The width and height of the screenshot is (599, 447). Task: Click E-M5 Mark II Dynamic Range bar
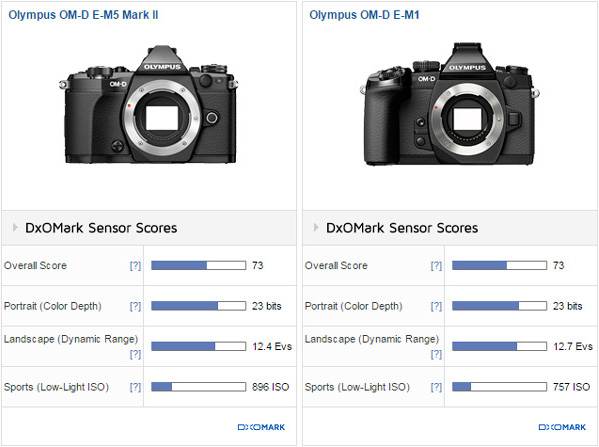[199, 346]
